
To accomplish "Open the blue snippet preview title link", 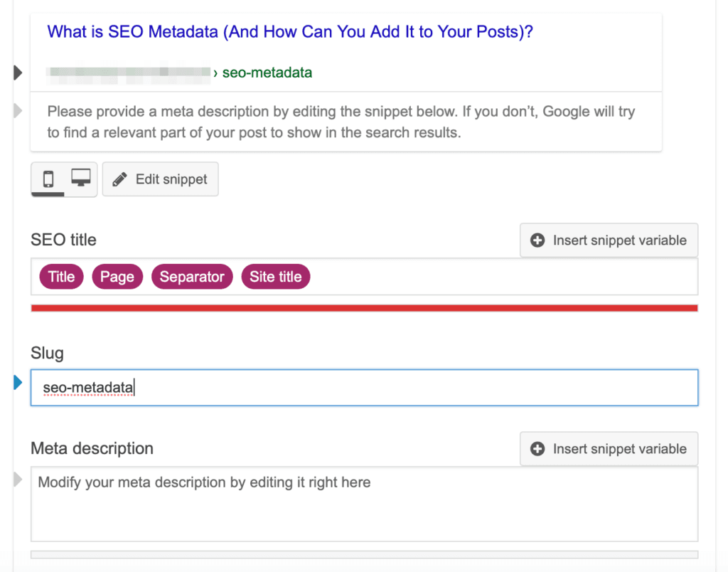I will 290,32.
